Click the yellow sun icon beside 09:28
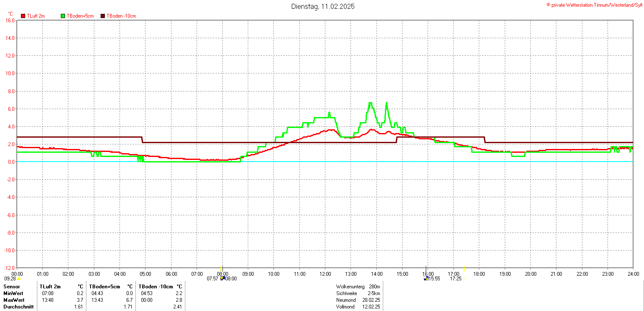This screenshot has width=644, height=311. [x=18, y=279]
